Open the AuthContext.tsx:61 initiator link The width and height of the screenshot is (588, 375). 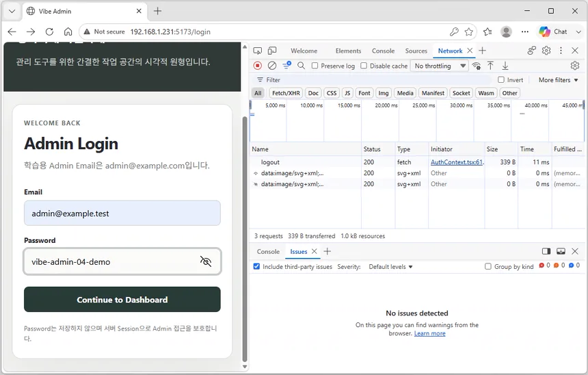(457, 162)
